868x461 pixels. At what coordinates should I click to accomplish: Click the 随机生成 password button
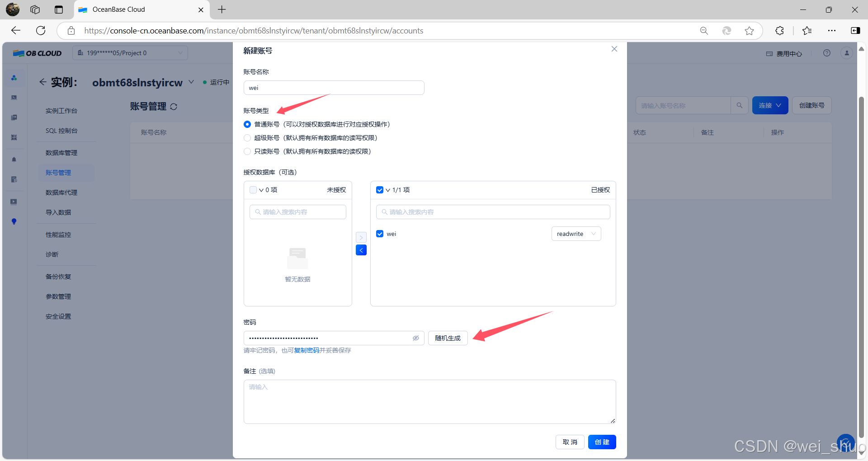click(448, 338)
